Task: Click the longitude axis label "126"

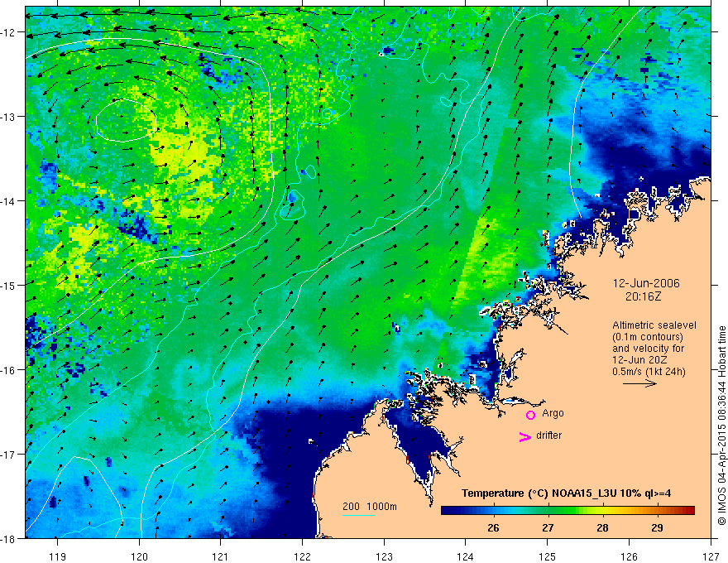Action: [x=629, y=556]
